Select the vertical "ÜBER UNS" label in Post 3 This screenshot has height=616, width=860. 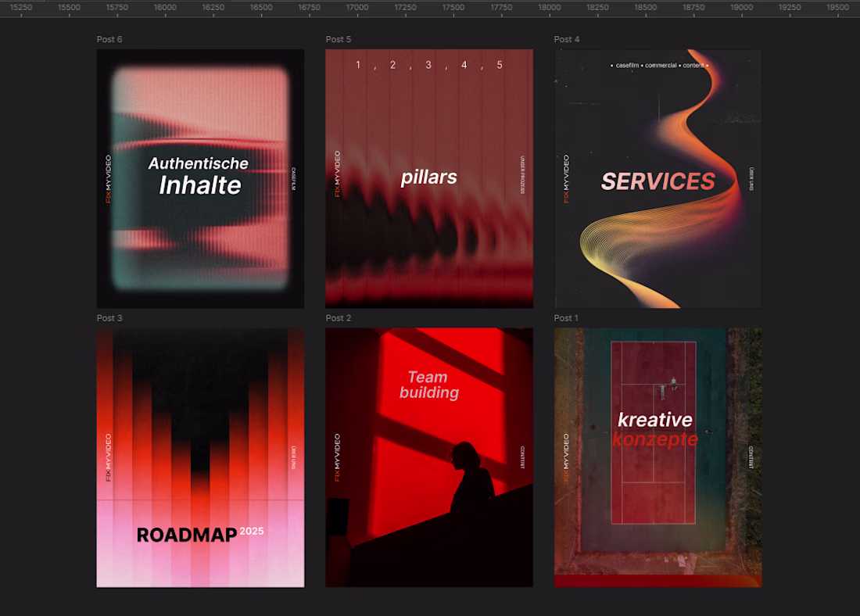(293, 457)
